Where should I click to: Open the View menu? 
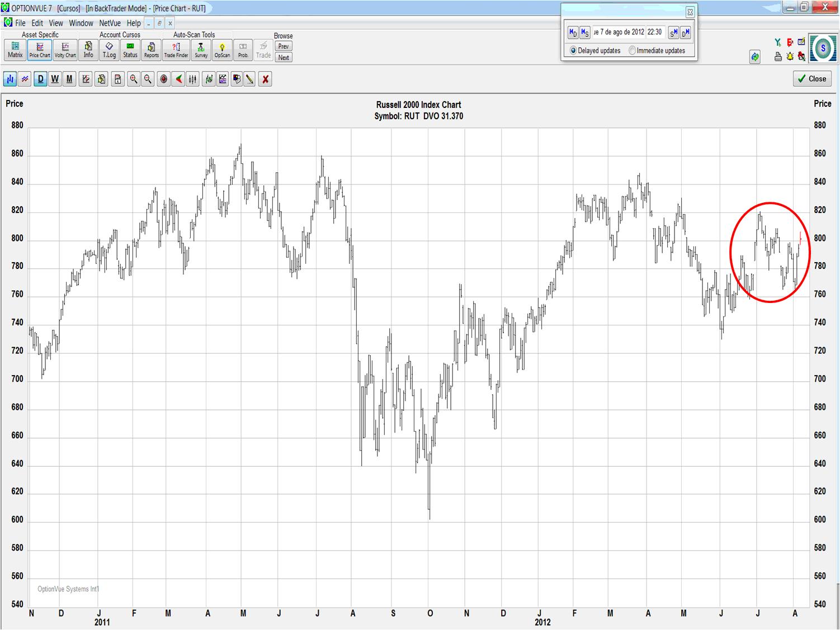[x=56, y=23]
